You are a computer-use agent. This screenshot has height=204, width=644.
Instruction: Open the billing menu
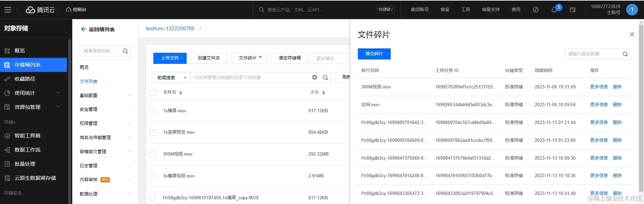click(516, 10)
